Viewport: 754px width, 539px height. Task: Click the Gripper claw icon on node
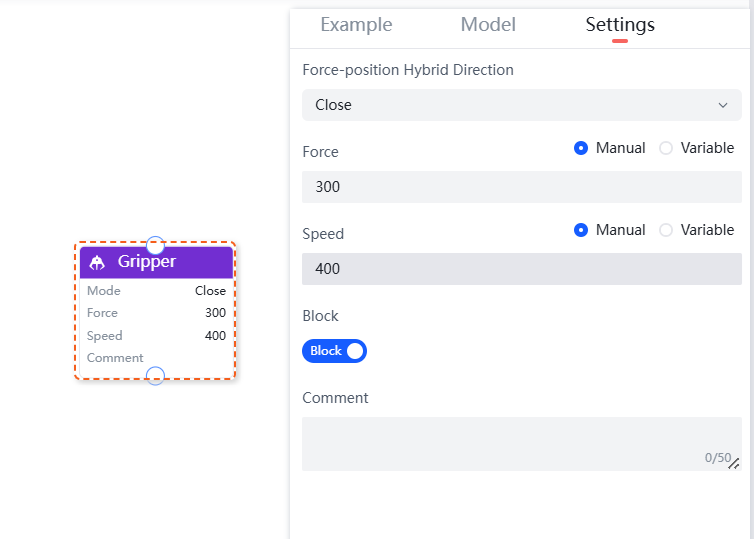(97, 262)
